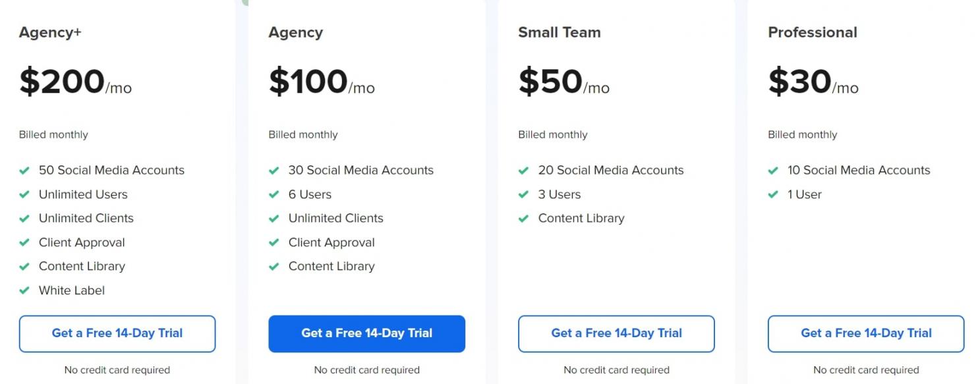Click Agency+ Get a Free 14-Day Trial button

point(117,333)
